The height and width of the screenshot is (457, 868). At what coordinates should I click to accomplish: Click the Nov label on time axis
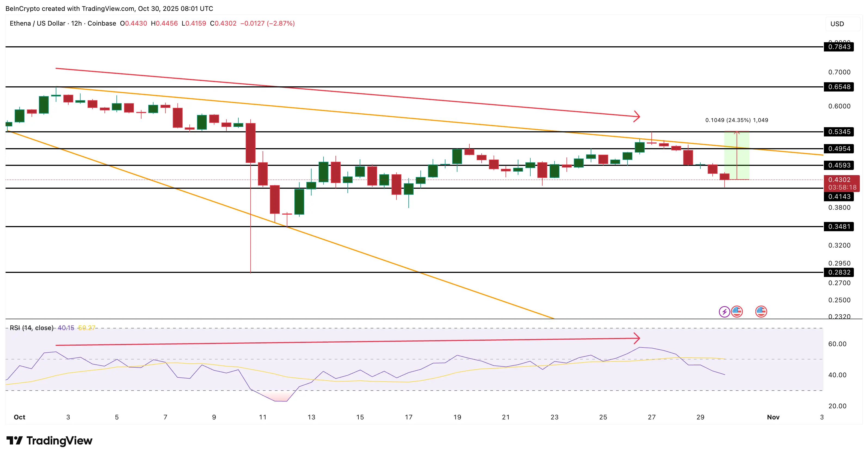pos(773,417)
